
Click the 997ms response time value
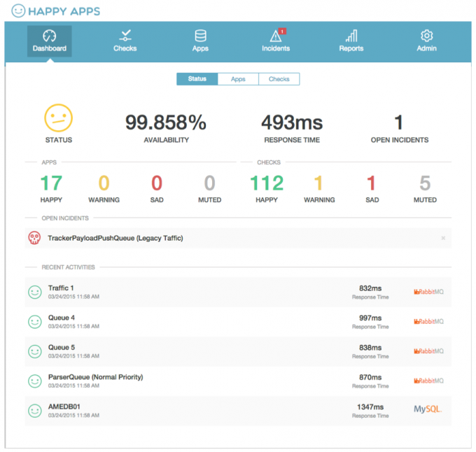coord(370,318)
